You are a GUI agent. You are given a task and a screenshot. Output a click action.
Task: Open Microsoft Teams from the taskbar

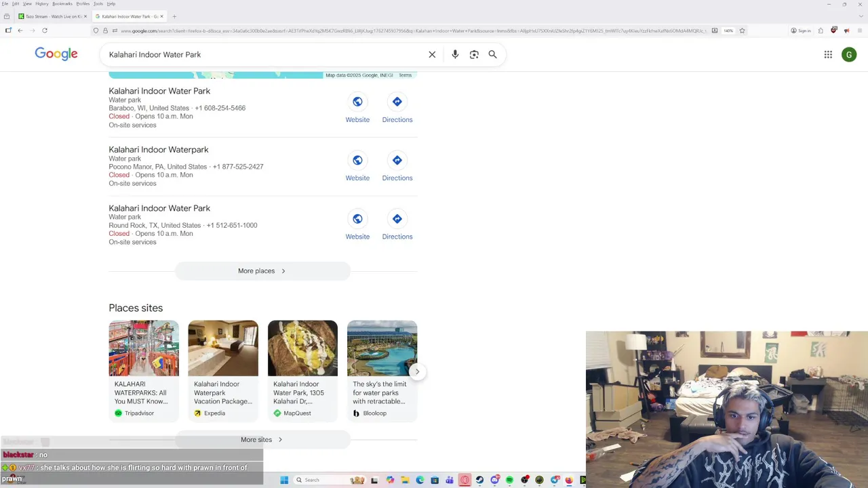(x=450, y=480)
